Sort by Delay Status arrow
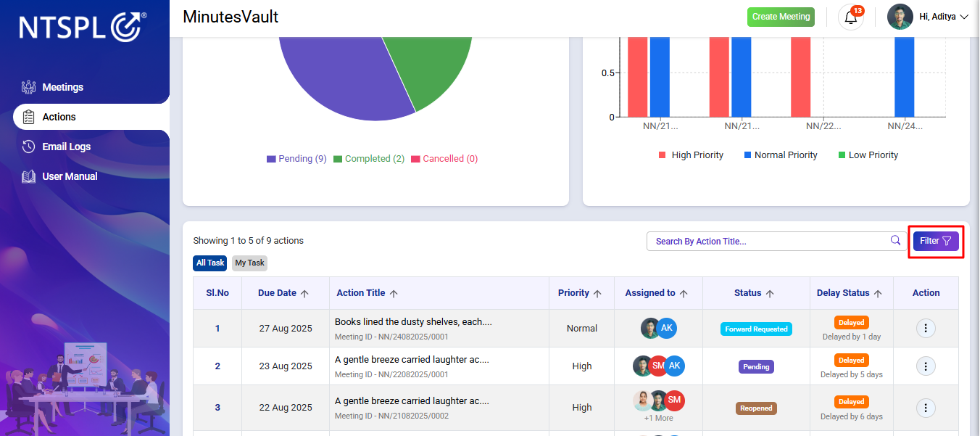Screen dimensions: 980x436 878,294
